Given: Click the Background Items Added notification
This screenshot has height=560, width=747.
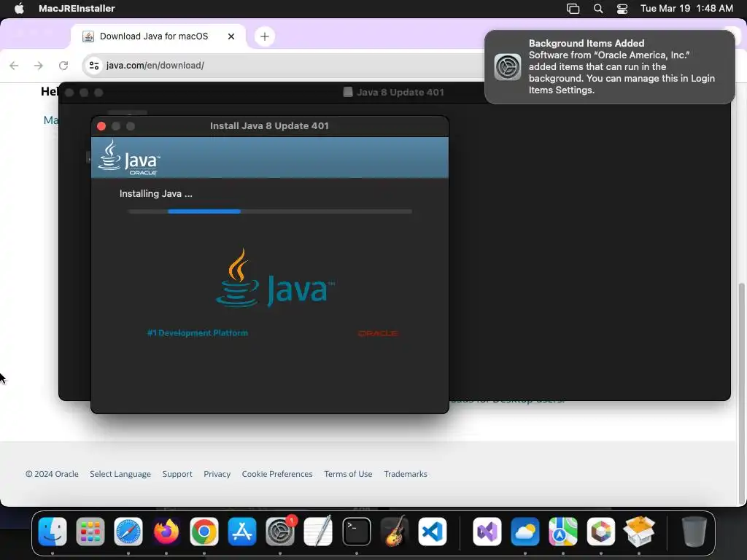Looking at the screenshot, I should [x=609, y=66].
